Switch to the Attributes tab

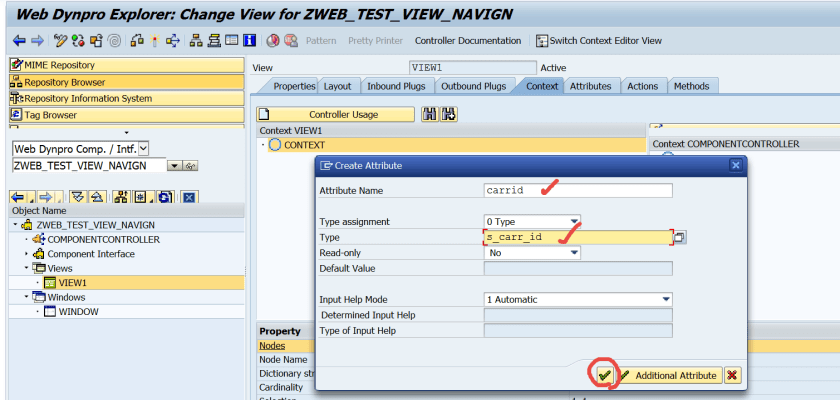click(x=590, y=86)
